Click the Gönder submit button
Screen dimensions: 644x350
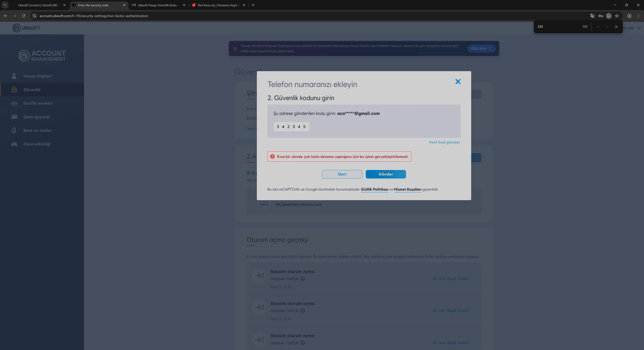(386, 174)
